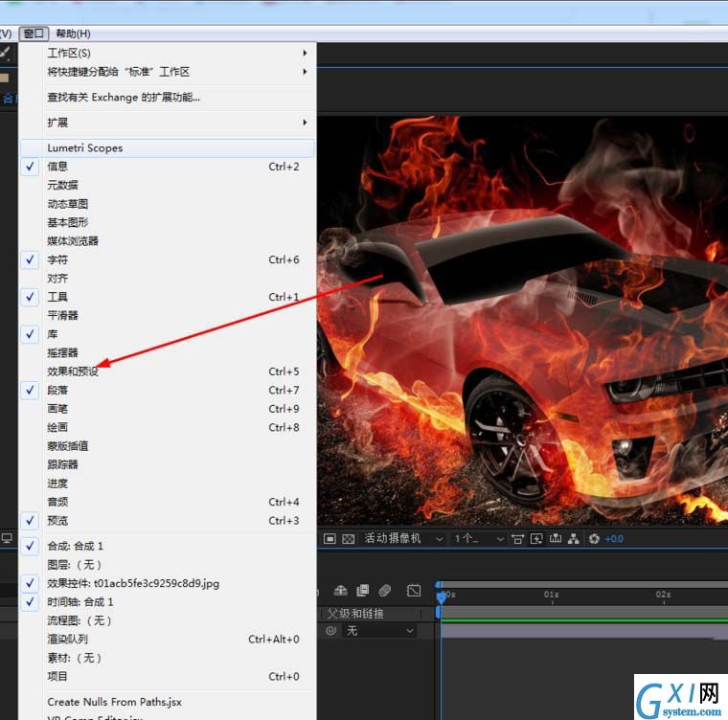
Task: Choose 对齐 from the menu
Action: tap(167, 279)
